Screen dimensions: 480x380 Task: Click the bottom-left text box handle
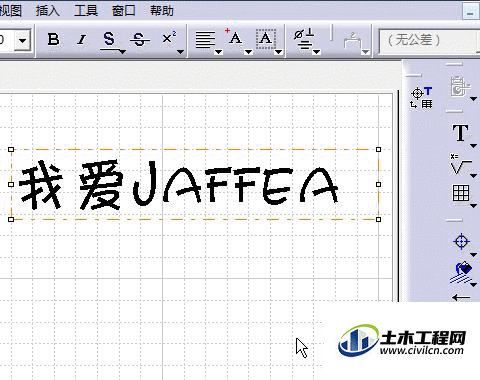tap(11, 219)
